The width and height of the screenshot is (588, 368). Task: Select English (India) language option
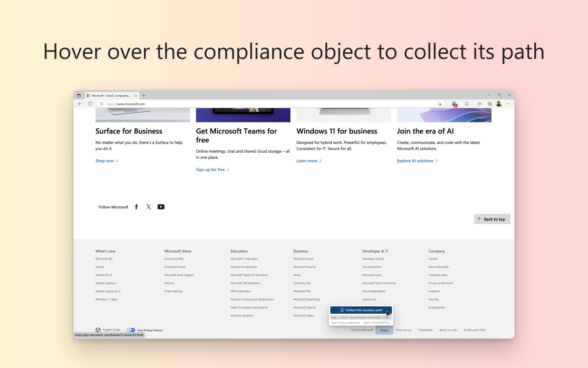click(x=112, y=330)
